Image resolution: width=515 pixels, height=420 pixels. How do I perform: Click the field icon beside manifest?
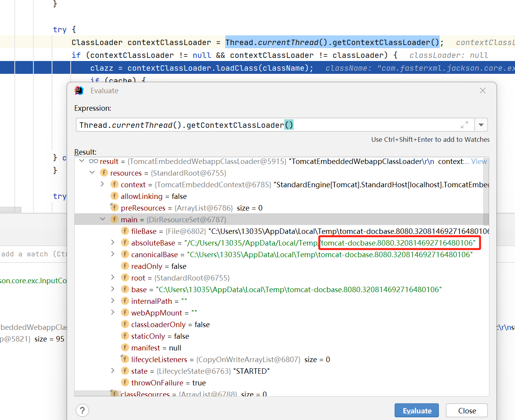[x=125, y=347]
